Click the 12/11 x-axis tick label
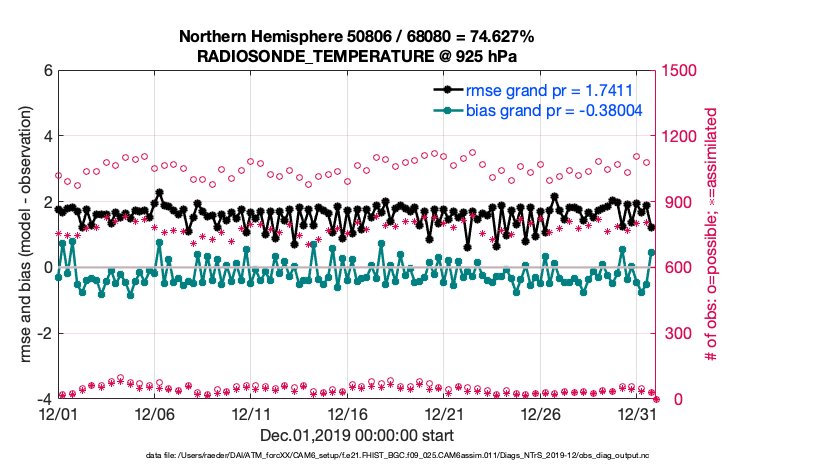Image resolution: width=830 pixels, height=470 pixels. tap(252, 413)
